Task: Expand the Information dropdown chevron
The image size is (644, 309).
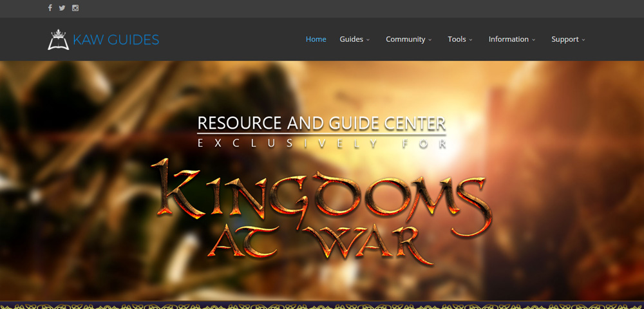Action: (x=533, y=40)
